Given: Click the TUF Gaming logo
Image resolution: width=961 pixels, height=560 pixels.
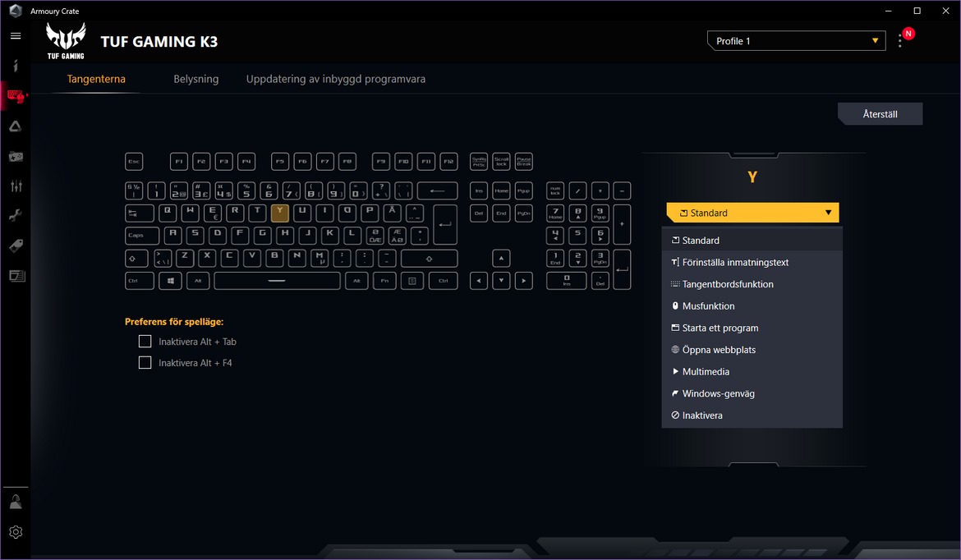Looking at the screenshot, I should 67,41.
